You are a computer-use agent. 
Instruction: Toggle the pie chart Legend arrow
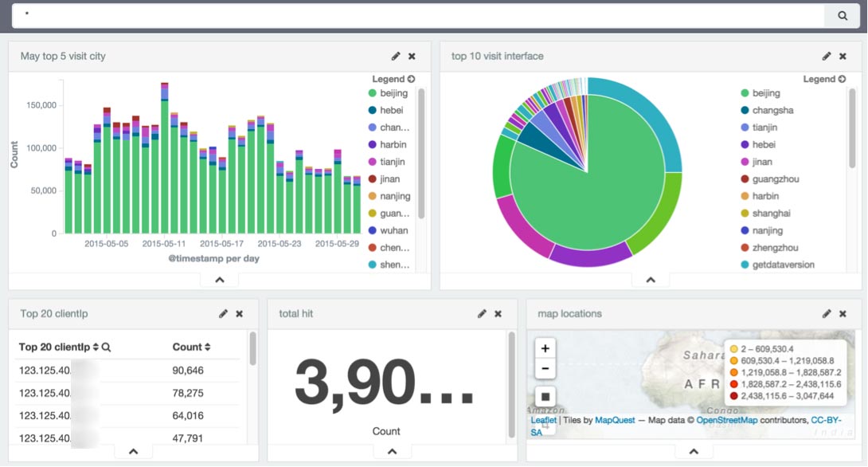(842, 79)
